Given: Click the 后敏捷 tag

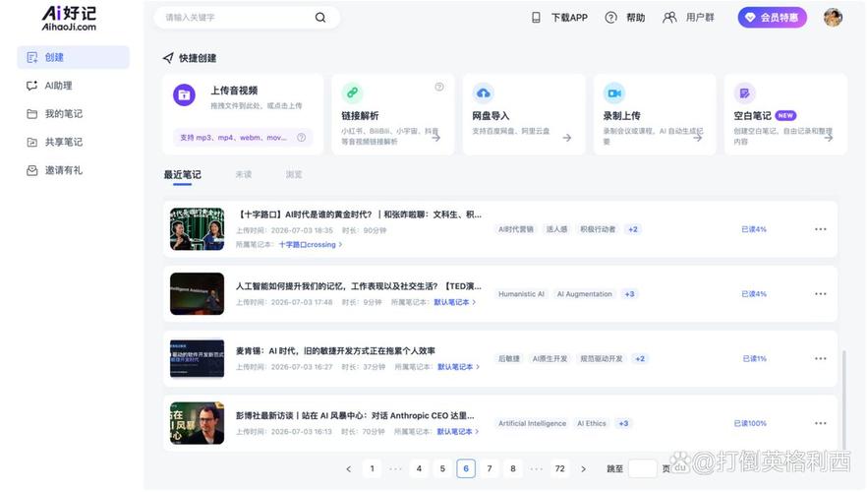Looking at the screenshot, I should tap(509, 359).
